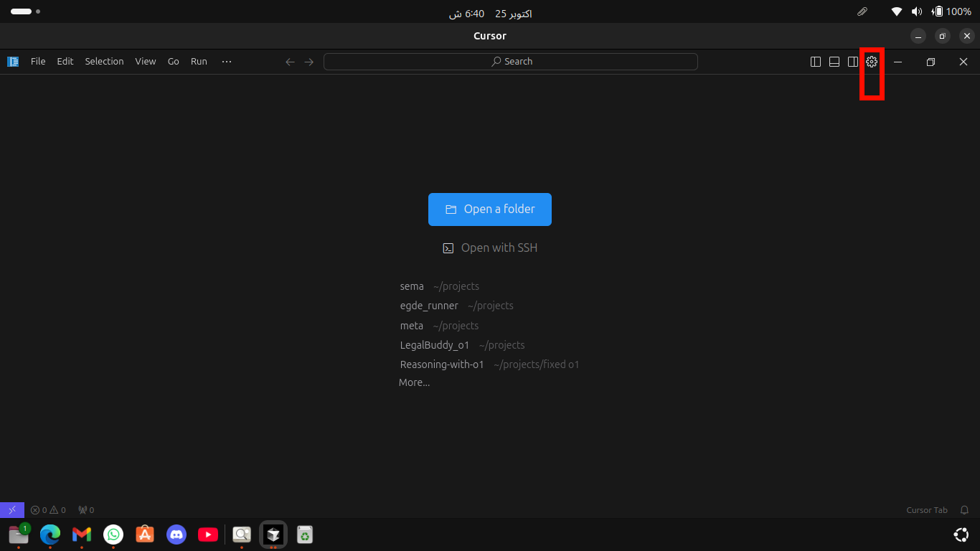
Task: Open the Run menu
Action: pyautogui.click(x=199, y=62)
